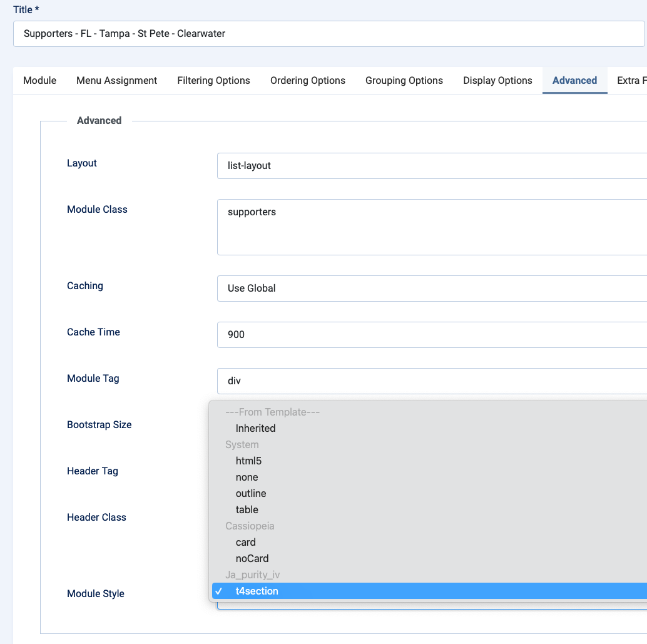Image resolution: width=647 pixels, height=644 pixels.
Task: Switch to the Module tab
Action: (x=40, y=81)
